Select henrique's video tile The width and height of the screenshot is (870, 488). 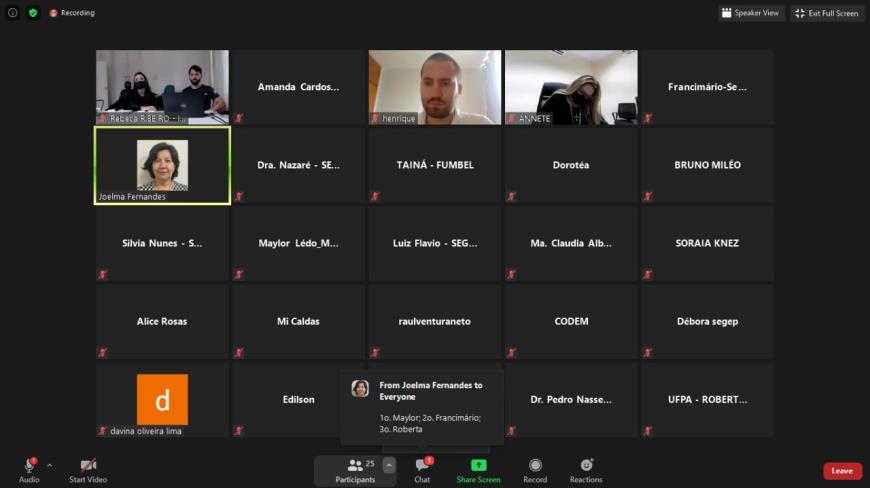434,87
